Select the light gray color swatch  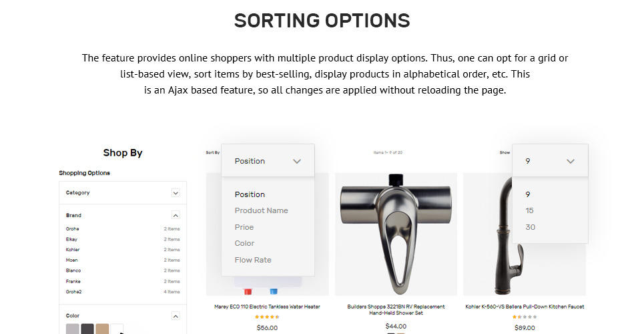(x=72, y=329)
